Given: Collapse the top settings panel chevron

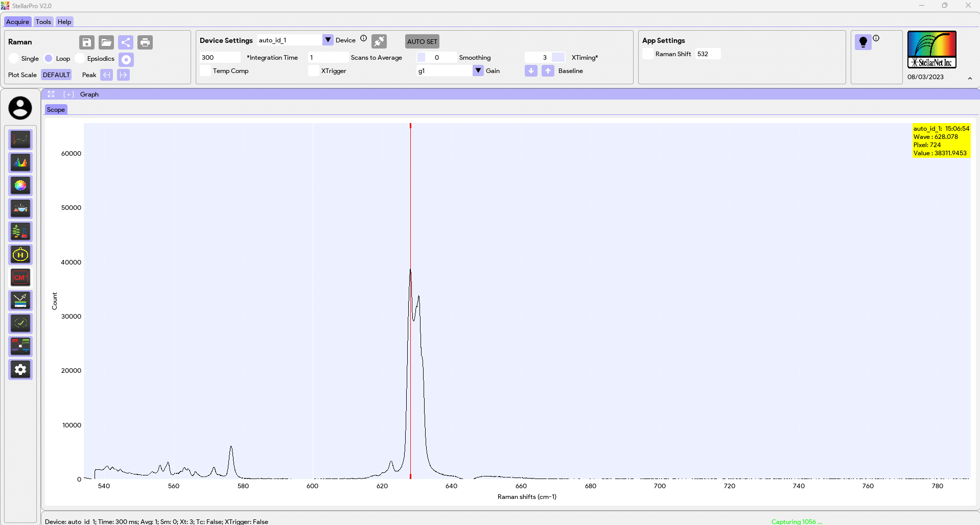Looking at the screenshot, I should coord(970,79).
